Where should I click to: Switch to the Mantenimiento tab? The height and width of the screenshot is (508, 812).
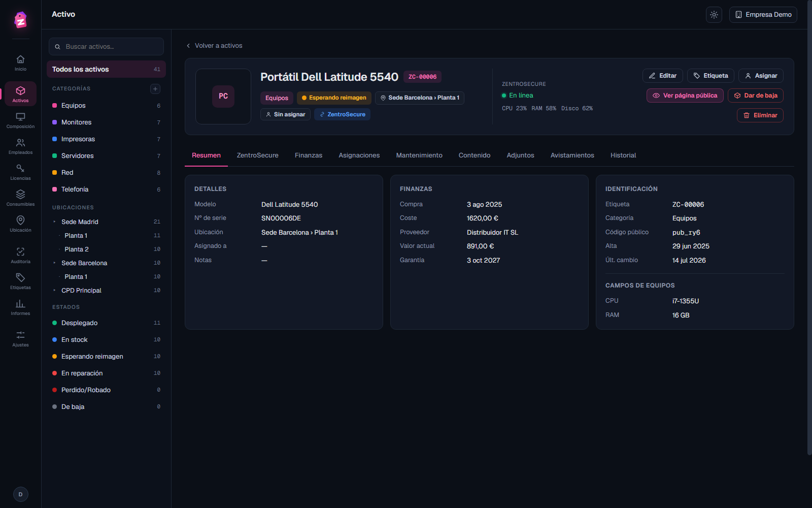pyautogui.click(x=419, y=155)
